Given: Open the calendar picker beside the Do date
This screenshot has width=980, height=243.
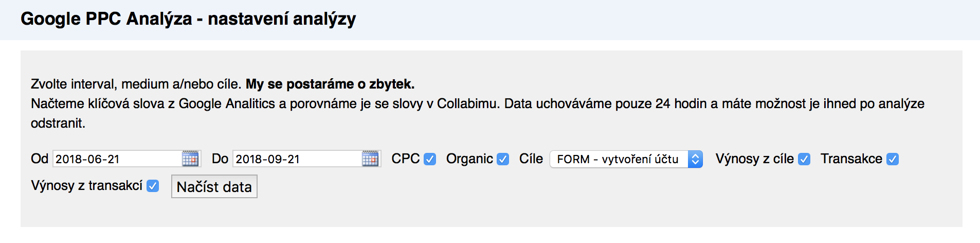Looking at the screenshot, I should click(x=370, y=159).
